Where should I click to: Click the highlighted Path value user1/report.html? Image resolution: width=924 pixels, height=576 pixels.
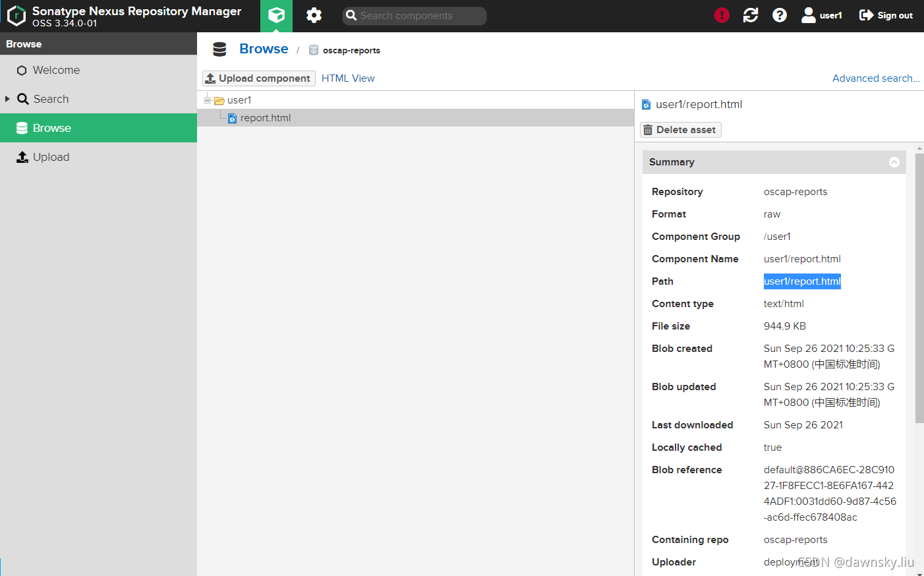[x=802, y=281]
